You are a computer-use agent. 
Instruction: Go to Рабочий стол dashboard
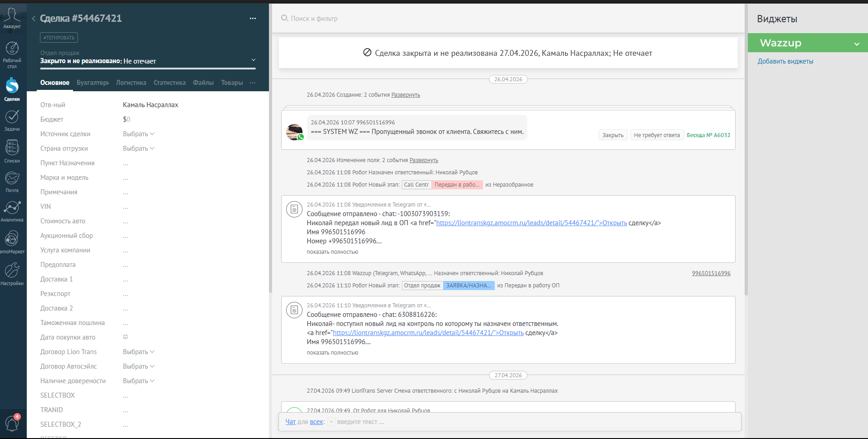[x=12, y=55]
